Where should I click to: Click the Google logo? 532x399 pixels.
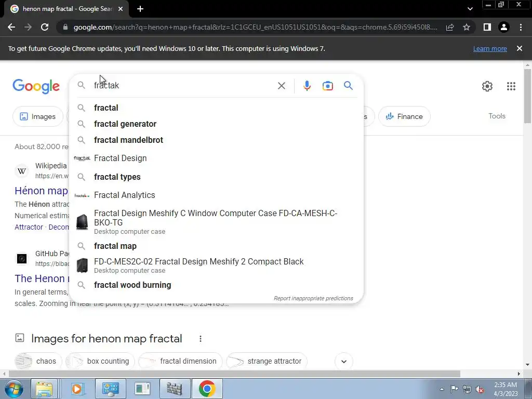click(x=36, y=86)
